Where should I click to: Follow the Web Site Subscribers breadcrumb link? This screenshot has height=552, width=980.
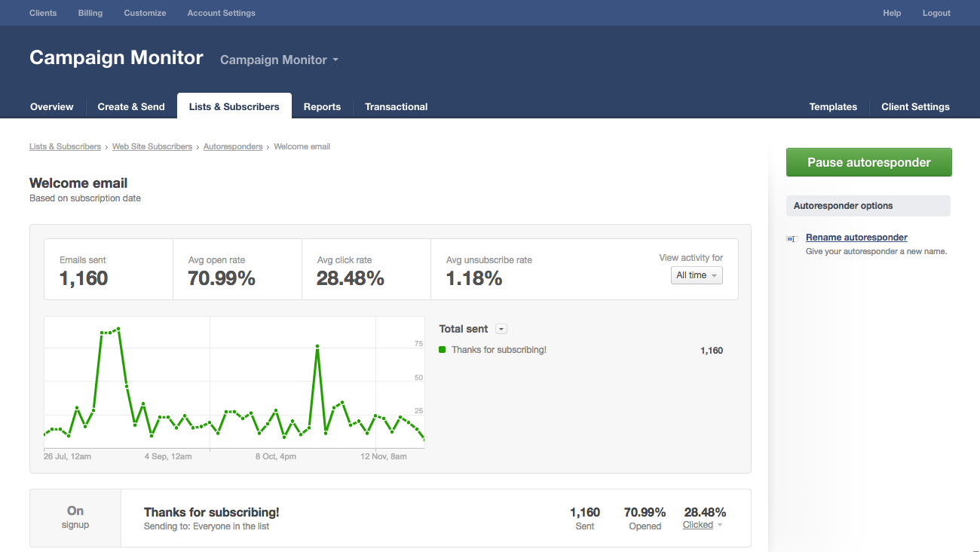click(152, 146)
